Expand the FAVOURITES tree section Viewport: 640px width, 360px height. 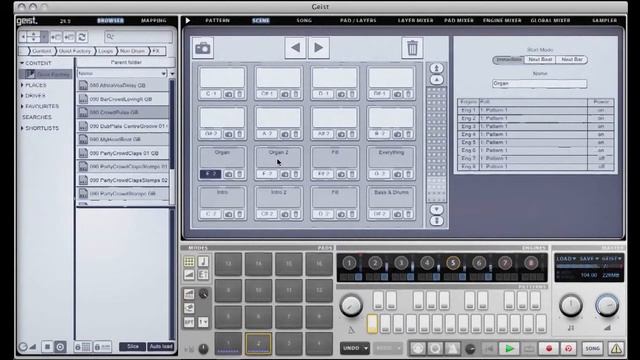(22, 106)
